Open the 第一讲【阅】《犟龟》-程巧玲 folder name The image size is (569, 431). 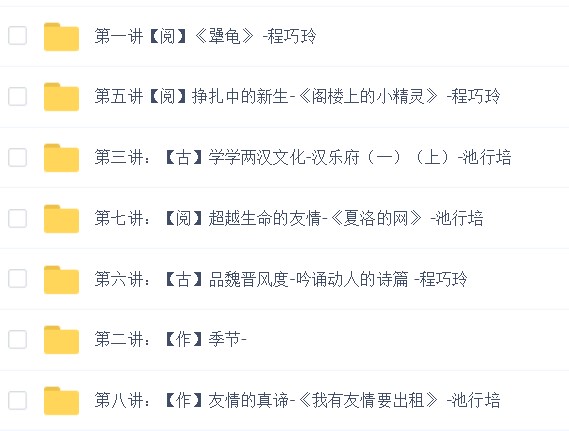click(205, 36)
